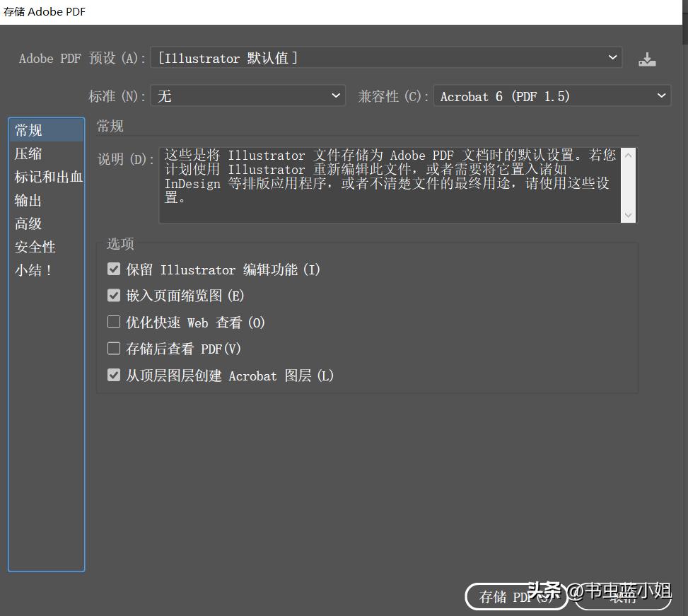Click the save PDF preset icon

(647, 58)
